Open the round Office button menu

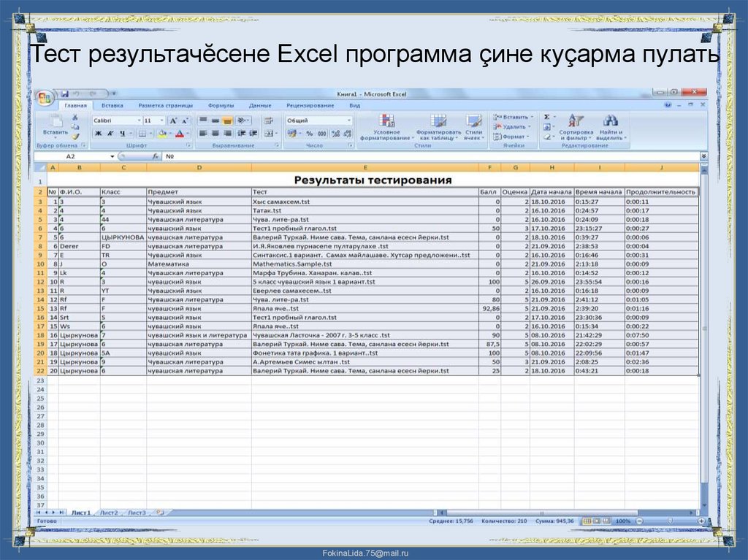(x=45, y=98)
